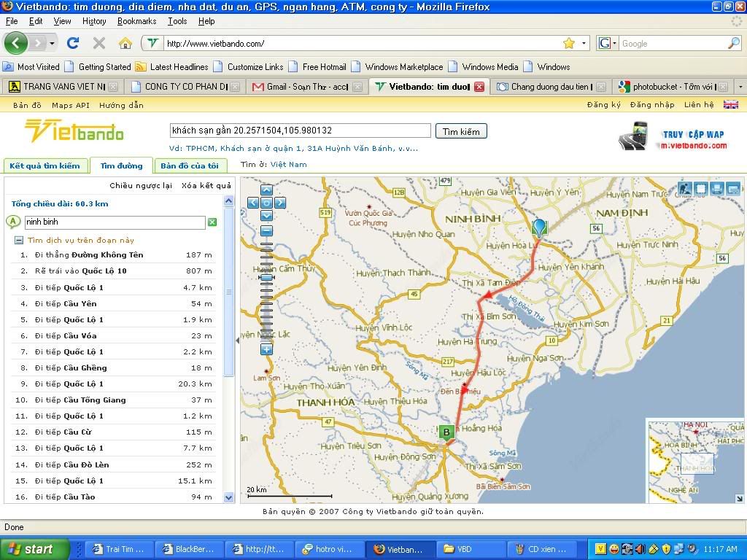Pan the map right with the arrow button
This screenshot has height=560, width=747.
click(x=279, y=203)
